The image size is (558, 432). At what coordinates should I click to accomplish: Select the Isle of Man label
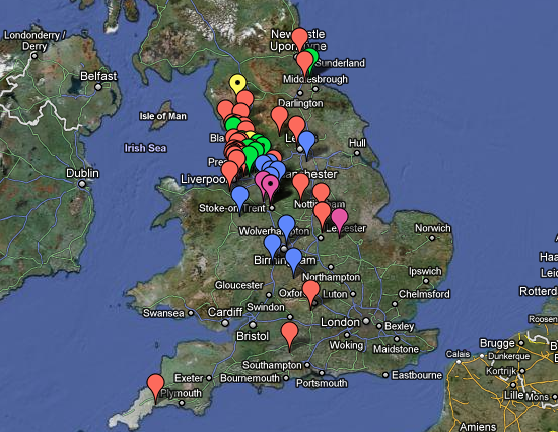(163, 116)
